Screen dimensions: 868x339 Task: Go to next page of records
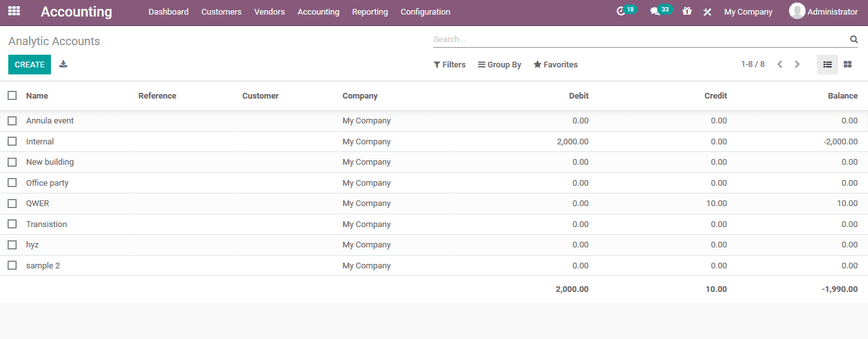(797, 64)
